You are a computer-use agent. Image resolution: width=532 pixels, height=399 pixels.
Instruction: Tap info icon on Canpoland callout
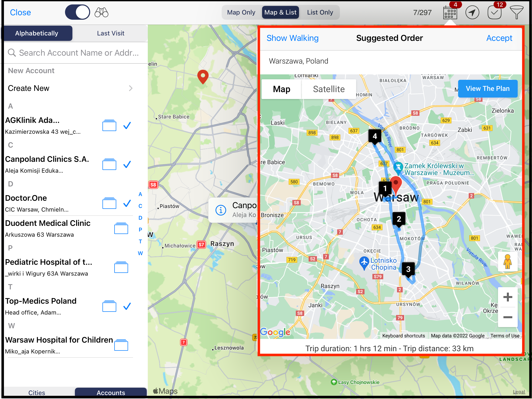(x=221, y=210)
